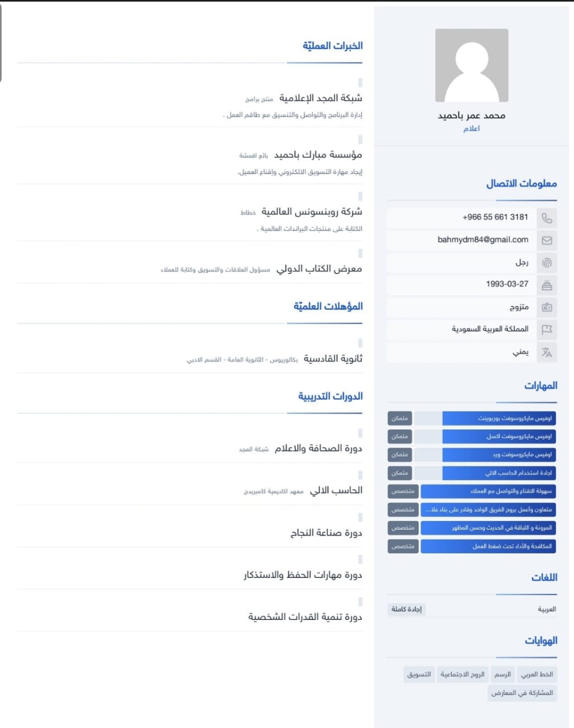The width and height of the screenshot is (574, 728).
Task: Click the phone icon beside the number
Action: click(547, 218)
